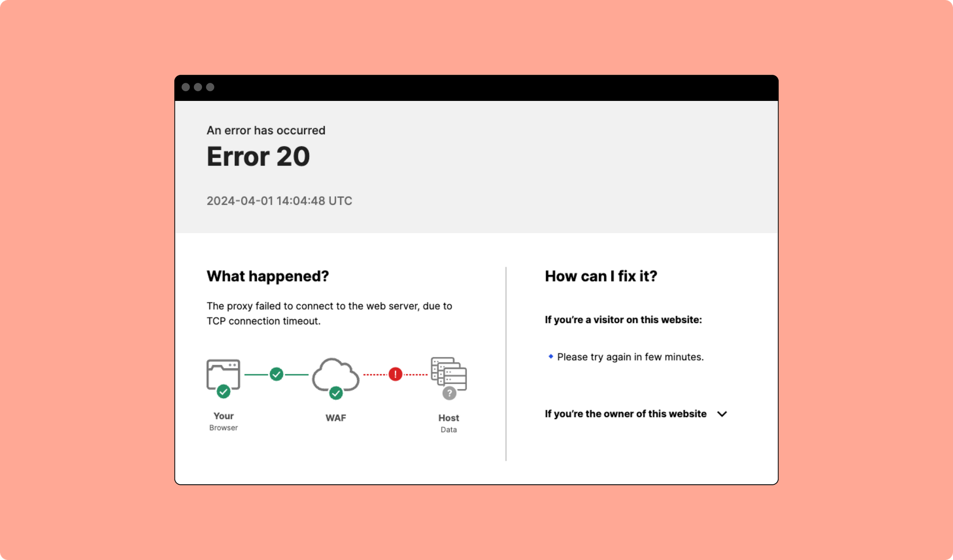Expand the website owner section chevron
This screenshot has width=953, height=560.
pyautogui.click(x=722, y=414)
